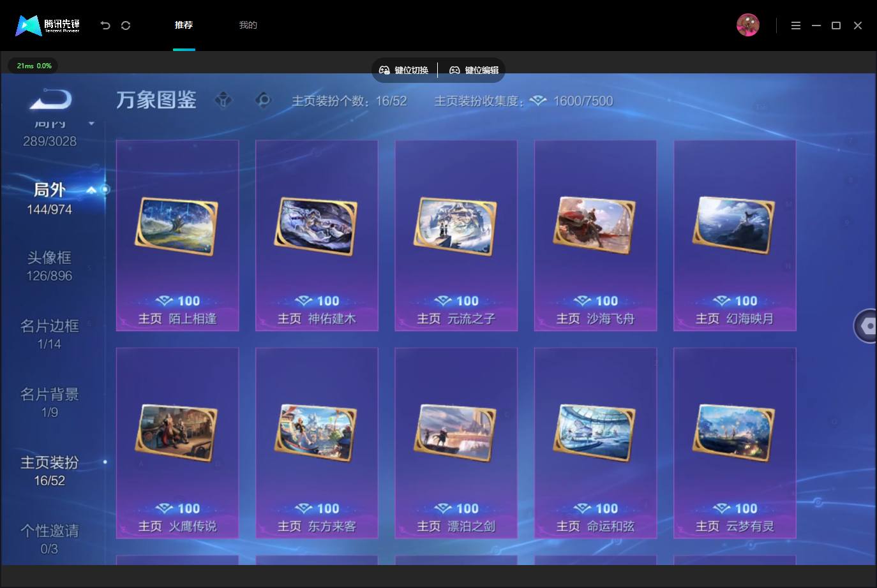
Task: Open the 神佑建木 homepage card
Action: click(317, 235)
